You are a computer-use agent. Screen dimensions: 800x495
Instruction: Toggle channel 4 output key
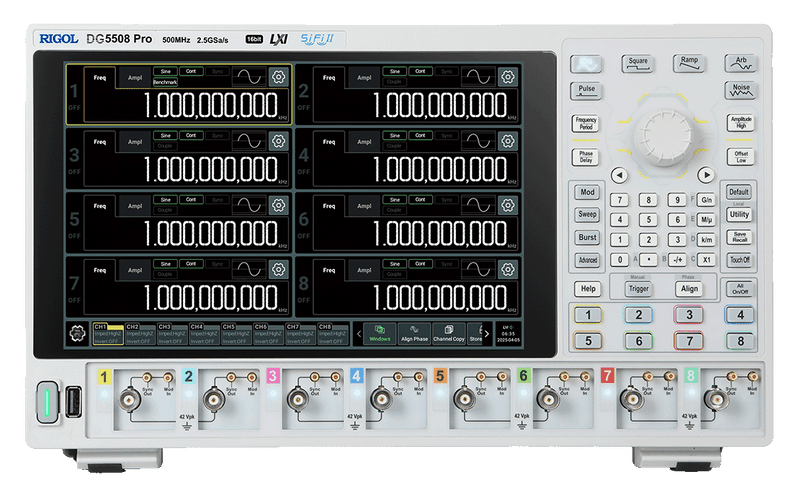pos(740,315)
